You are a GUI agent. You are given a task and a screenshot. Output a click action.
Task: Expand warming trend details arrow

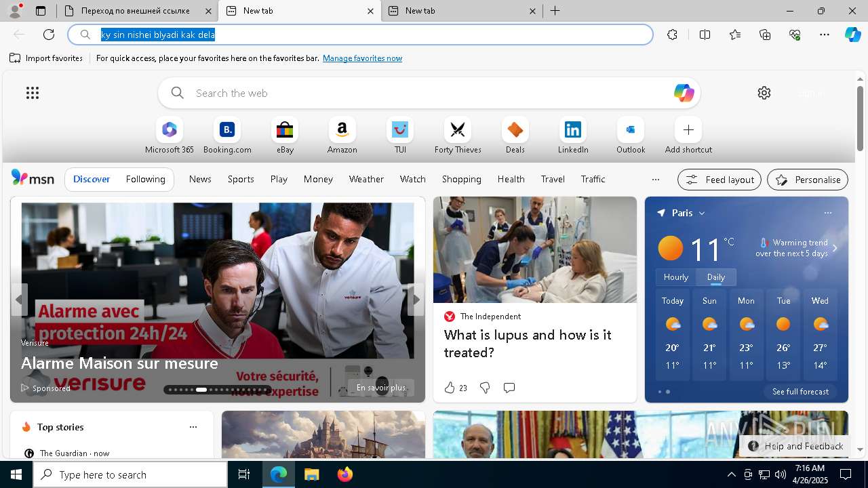click(835, 248)
